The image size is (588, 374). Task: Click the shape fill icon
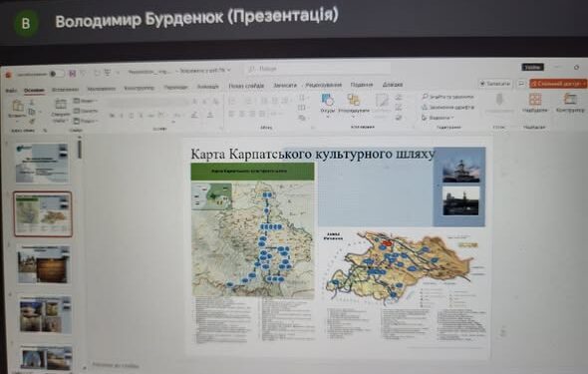[x=399, y=97]
